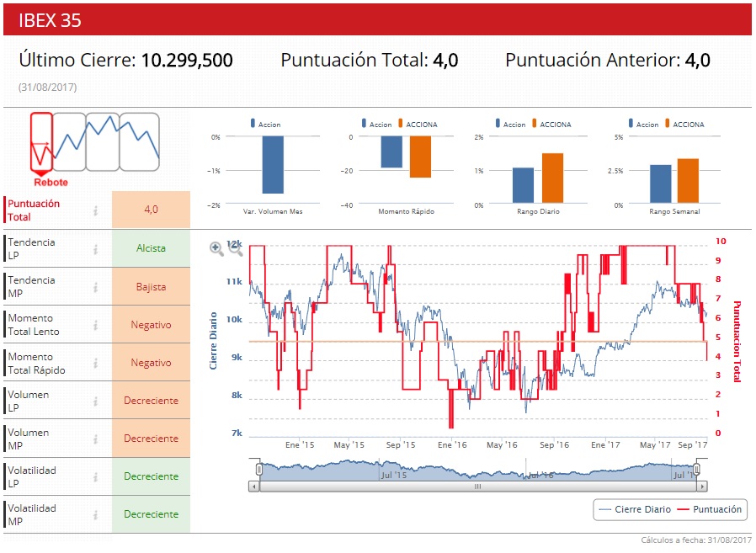Toggle ACCIONA legend in Momento Rápido chart

pos(418,124)
